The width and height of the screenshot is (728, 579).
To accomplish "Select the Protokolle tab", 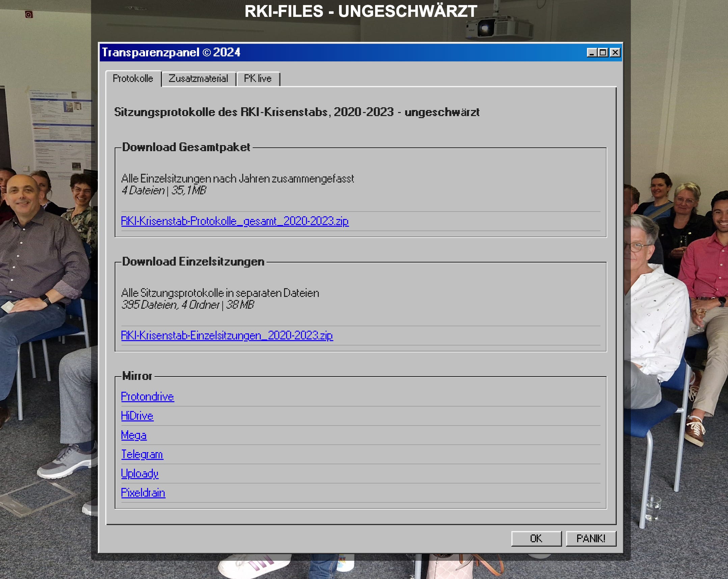I will point(133,78).
